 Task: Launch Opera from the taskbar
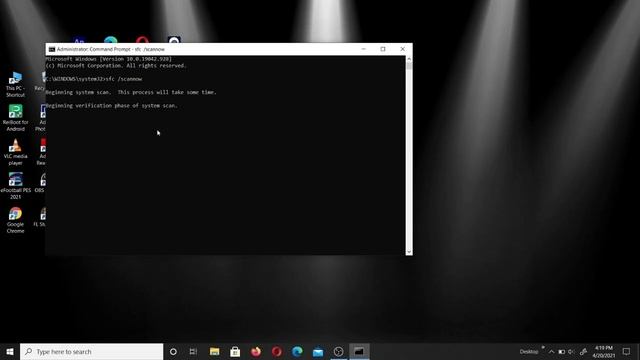pyautogui.click(x=277, y=351)
